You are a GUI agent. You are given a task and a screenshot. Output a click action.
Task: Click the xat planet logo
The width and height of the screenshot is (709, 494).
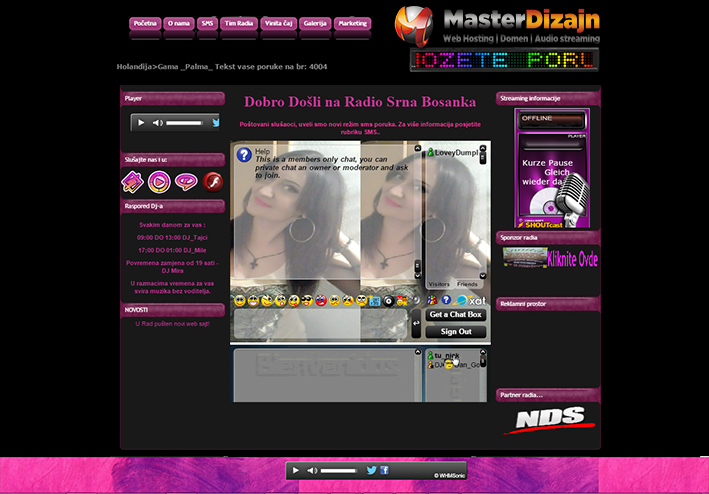pyautogui.click(x=470, y=301)
